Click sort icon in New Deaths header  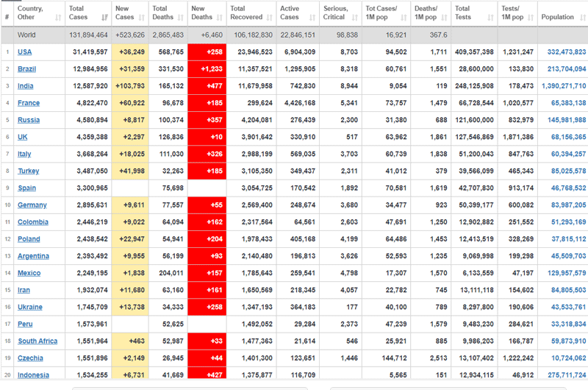(218, 17)
